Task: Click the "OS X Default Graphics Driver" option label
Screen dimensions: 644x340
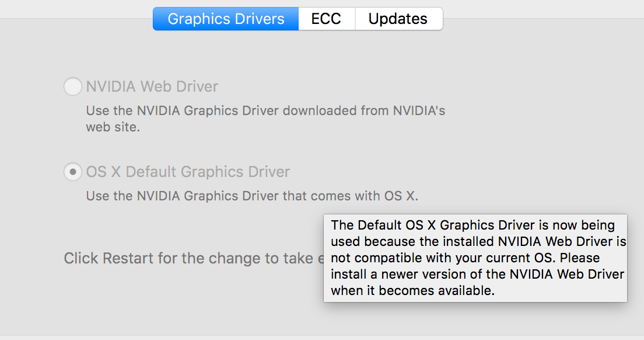Action: click(x=188, y=172)
